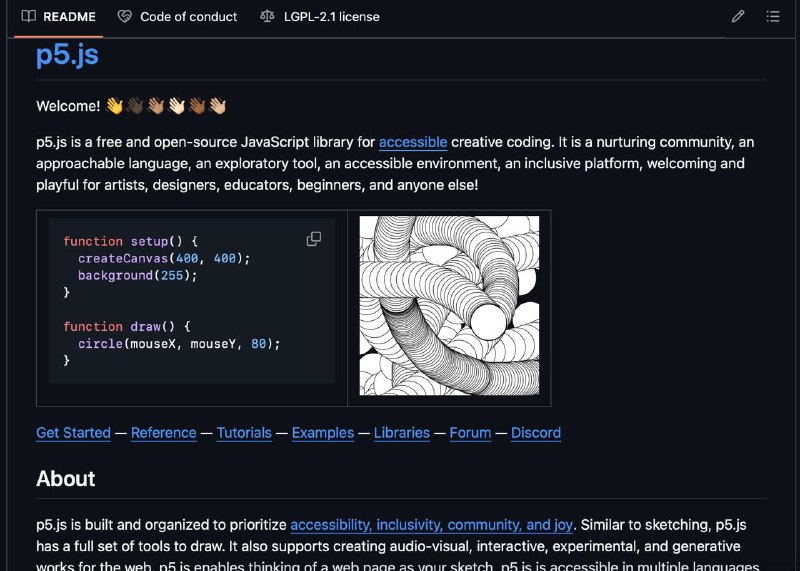Open the outline list icon
The image size is (800, 571).
(x=773, y=17)
